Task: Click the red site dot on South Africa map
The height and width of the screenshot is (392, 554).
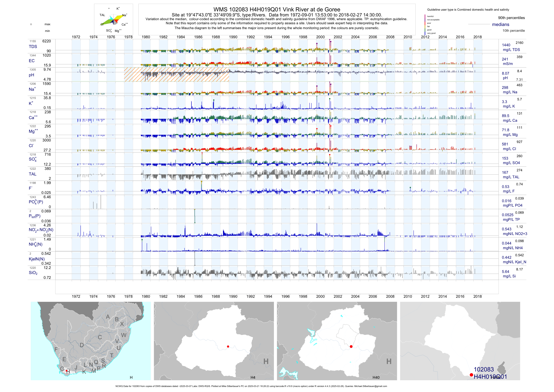Action: pos(67,371)
